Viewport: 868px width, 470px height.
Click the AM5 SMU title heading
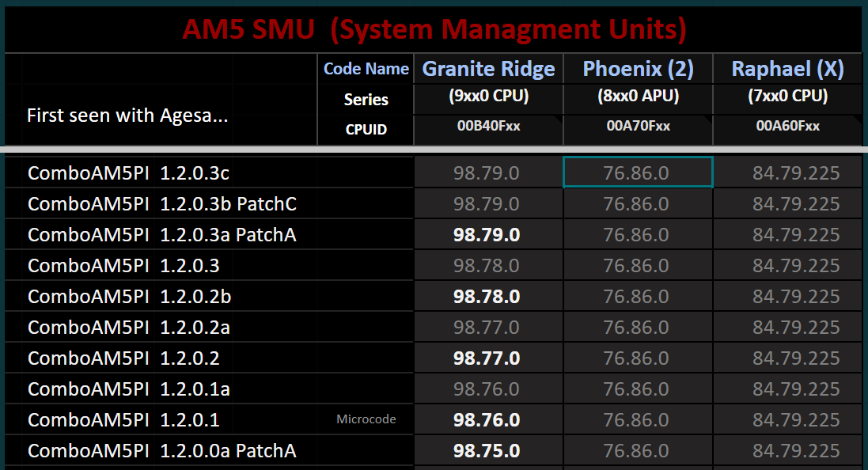(x=434, y=29)
